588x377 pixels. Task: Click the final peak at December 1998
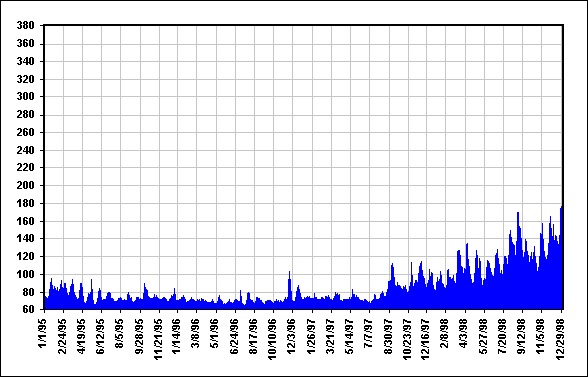561,207
